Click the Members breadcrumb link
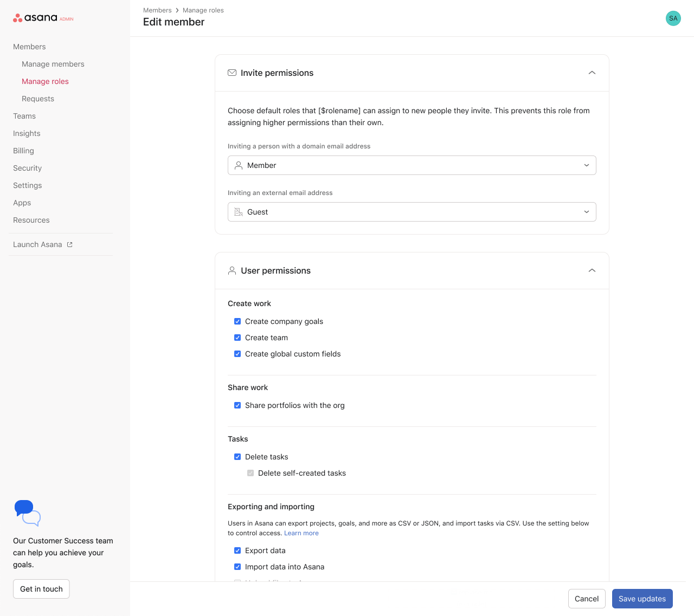The image size is (694, 616). pyautogui.click(x=157, y=10)
